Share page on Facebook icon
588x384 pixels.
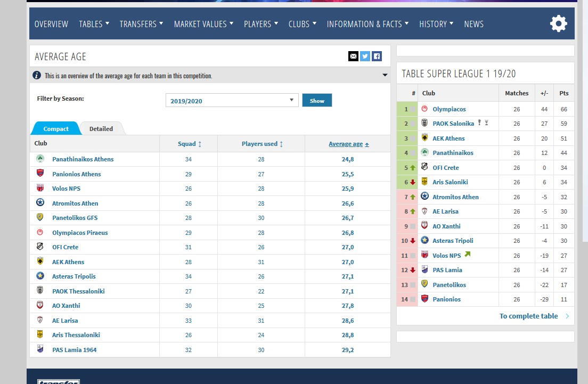coord(377,56)
